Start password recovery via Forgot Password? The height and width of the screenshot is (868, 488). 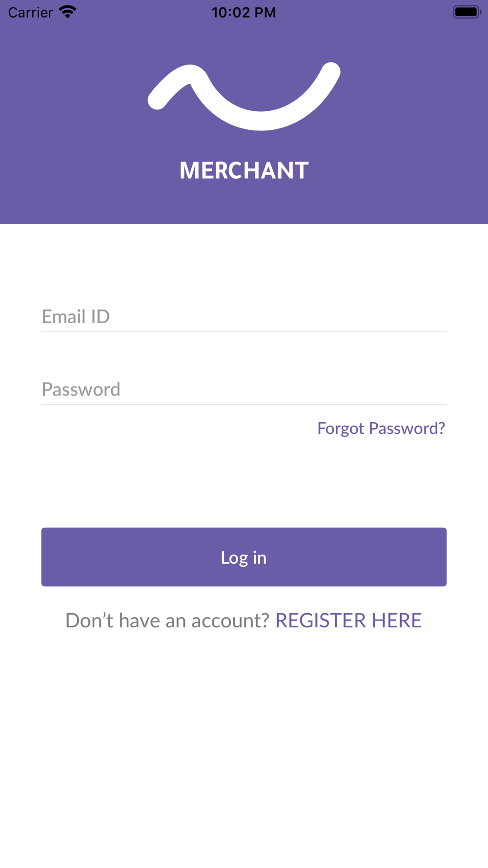coord(381,428)
